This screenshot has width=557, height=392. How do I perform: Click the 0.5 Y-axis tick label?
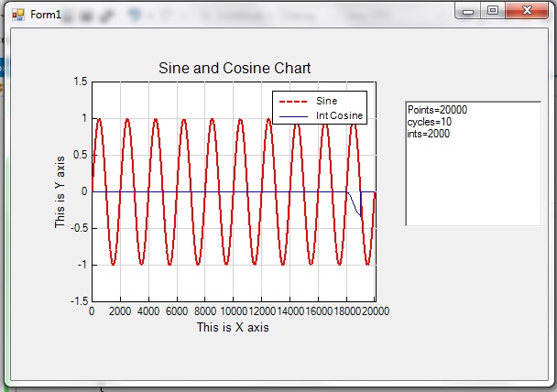click(81, 155)
